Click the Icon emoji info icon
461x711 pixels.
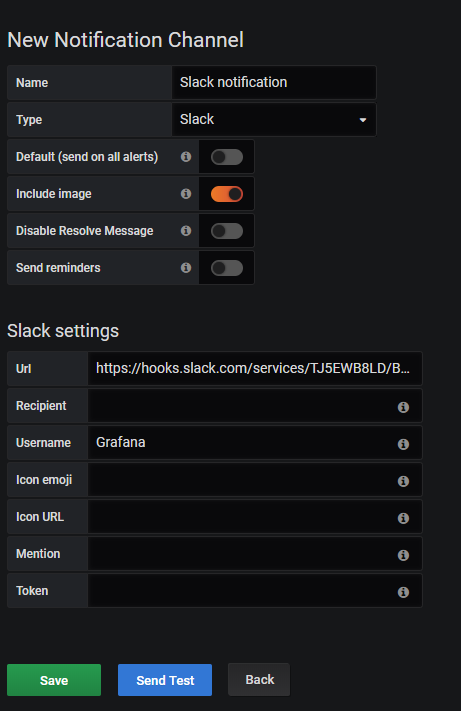(x=403, y=481)
